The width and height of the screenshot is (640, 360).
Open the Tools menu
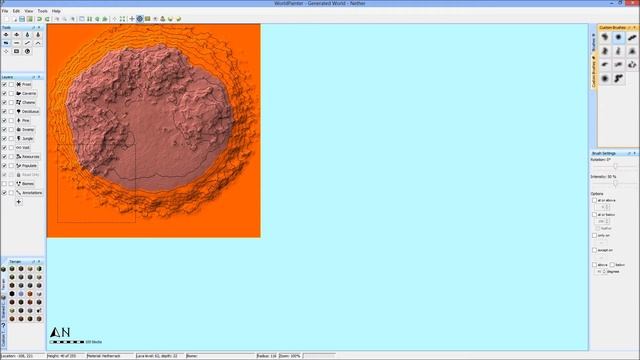coord(42,11)
